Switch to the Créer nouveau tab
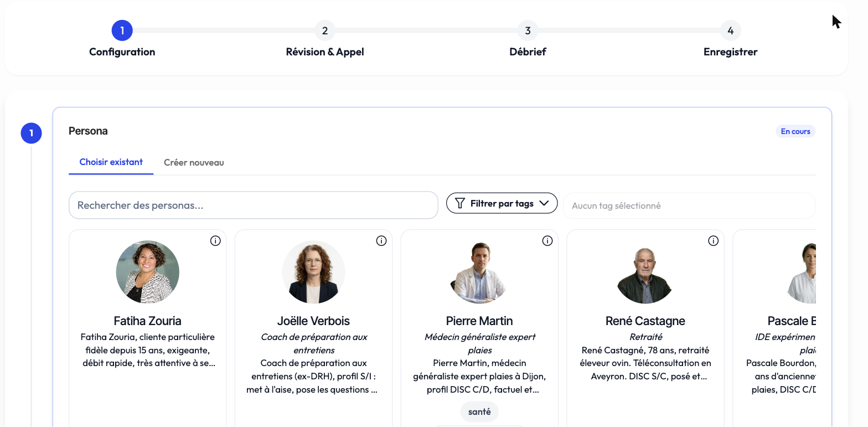Viewport: 868px width, 427px height. click(x=194, y=163)
